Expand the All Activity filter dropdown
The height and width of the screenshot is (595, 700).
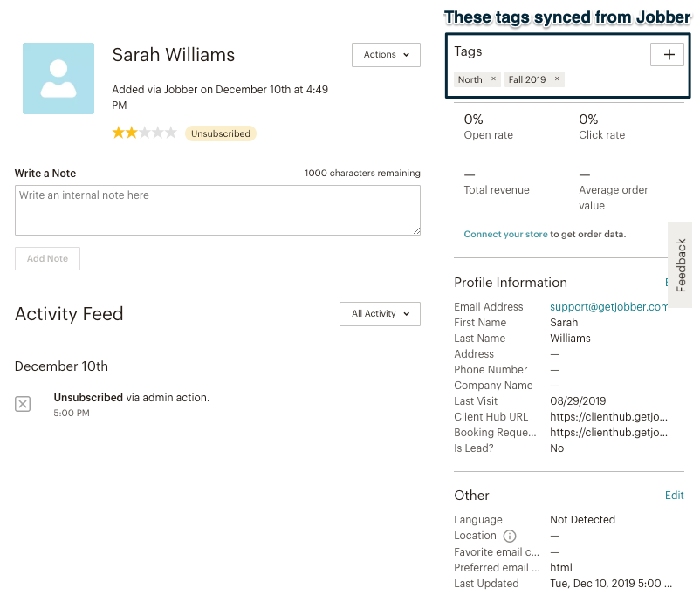380,314
